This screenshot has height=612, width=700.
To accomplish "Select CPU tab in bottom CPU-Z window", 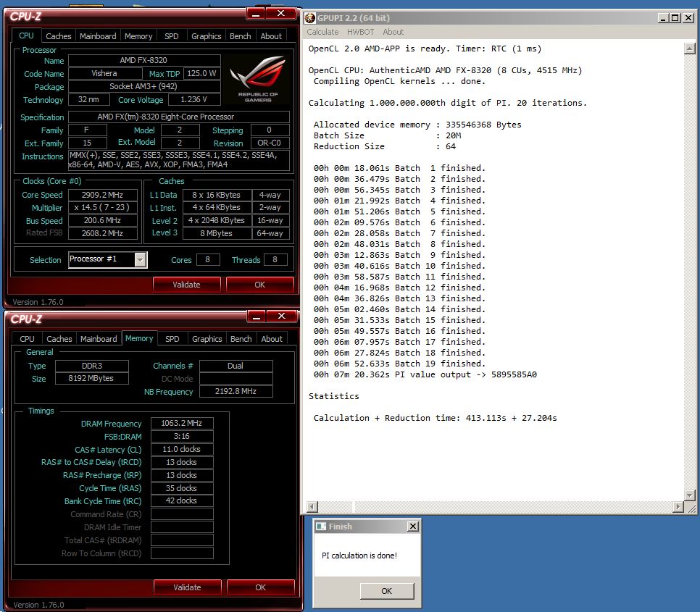I will (27, 339).
